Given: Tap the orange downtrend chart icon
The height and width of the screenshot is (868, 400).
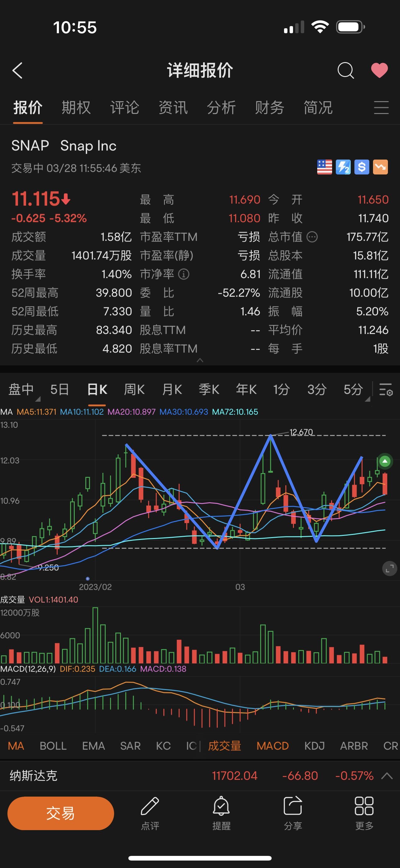Looking at the screenshot, I should tap(380, 167).
